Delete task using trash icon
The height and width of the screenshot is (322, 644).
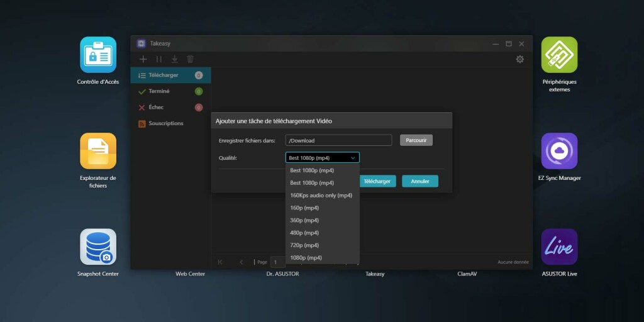point(190,59)
